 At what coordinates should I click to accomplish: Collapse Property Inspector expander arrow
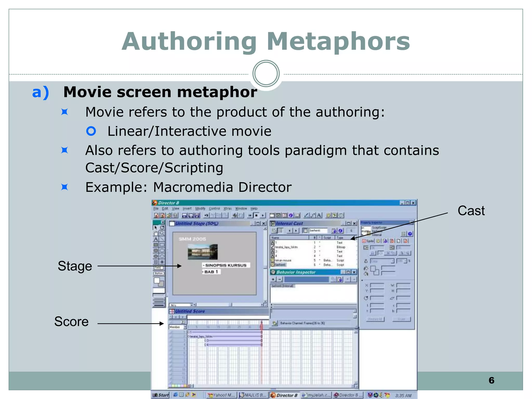(362, 281)
